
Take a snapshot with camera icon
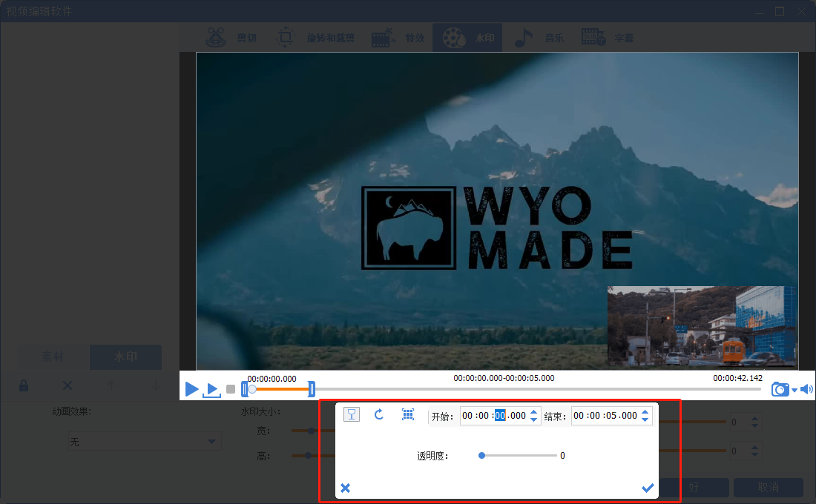(x=780, y=389)
